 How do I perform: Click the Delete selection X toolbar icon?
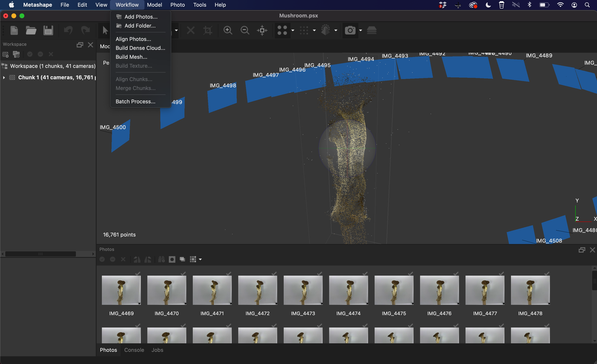(191, 30)
